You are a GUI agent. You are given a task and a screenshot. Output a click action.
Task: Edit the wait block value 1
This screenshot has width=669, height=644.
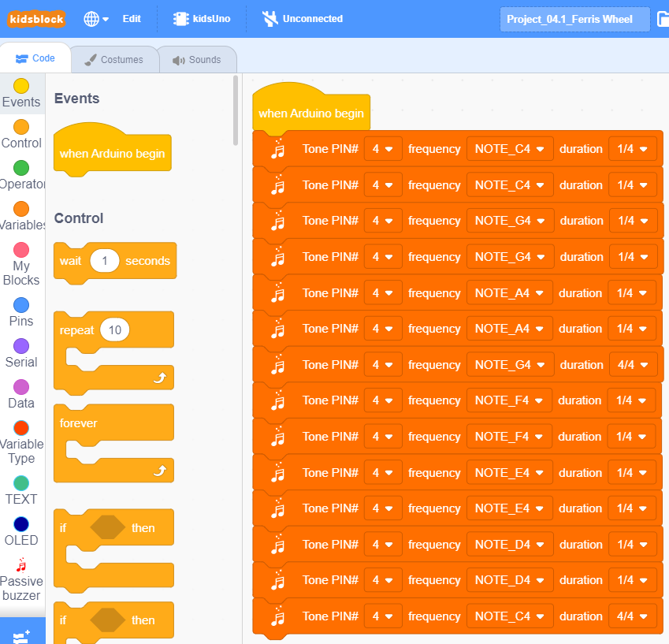105,261
